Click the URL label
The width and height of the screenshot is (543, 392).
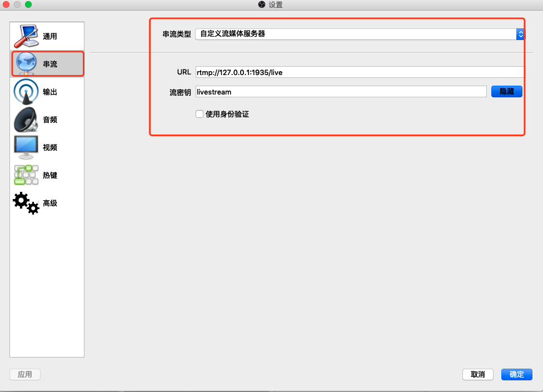point(184,72)
